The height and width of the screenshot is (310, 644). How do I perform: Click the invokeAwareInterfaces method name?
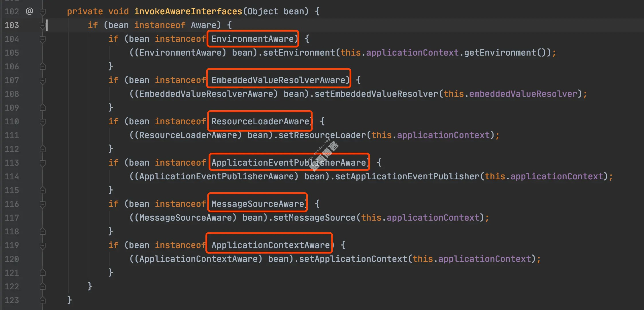coord(188,11)
